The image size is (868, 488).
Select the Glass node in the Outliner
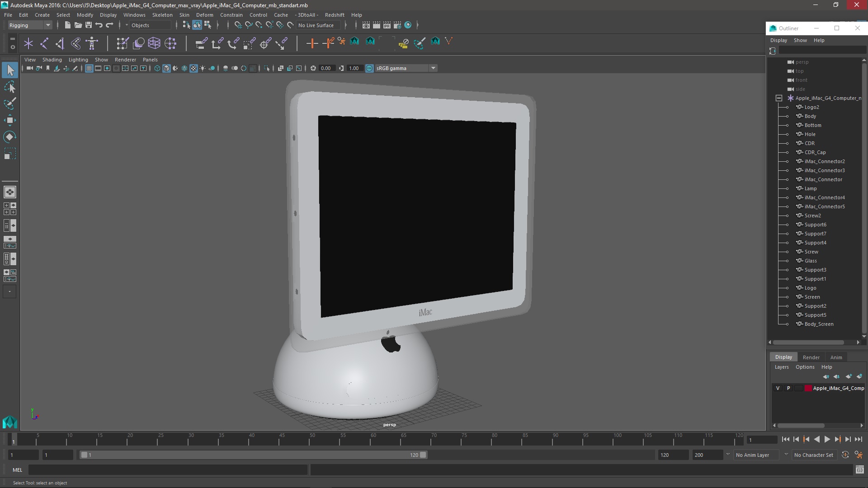810,261
